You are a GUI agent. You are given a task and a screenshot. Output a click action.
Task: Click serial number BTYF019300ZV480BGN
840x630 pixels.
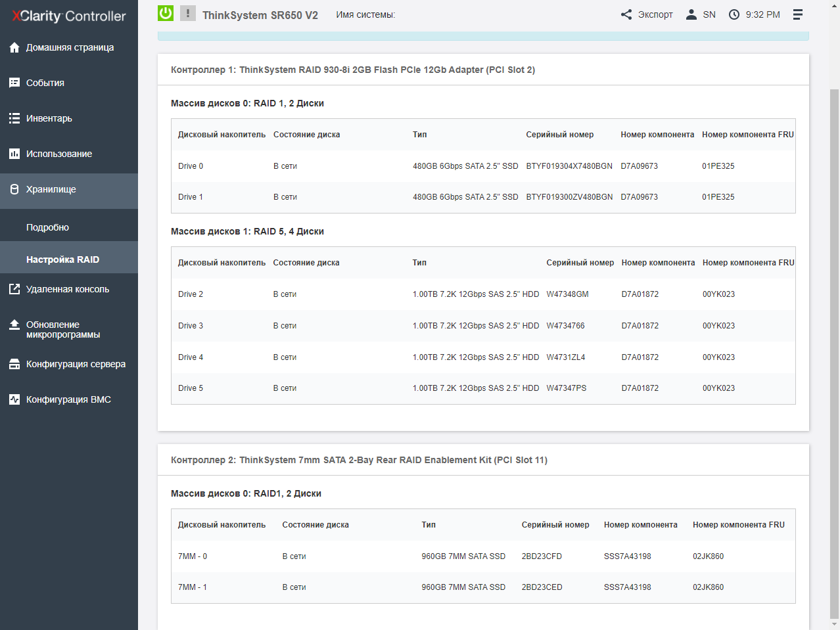click(569, 197)
